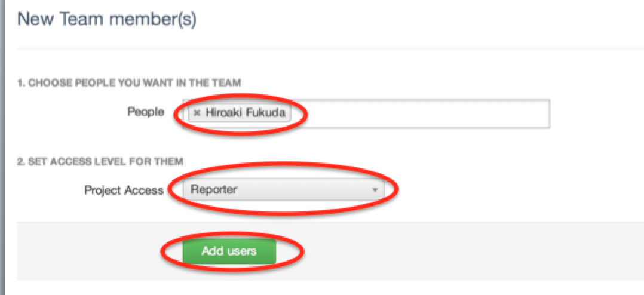Image resolution: width=644 pixels, height=295 pixels.
Task: Click the Reporter text in the select box
Action: [x=214, y=190]
